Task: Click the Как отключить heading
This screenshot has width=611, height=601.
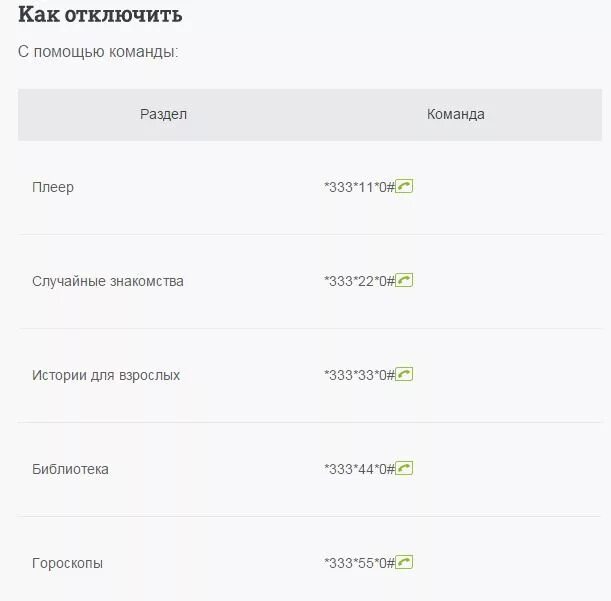Action: [100, 14]
